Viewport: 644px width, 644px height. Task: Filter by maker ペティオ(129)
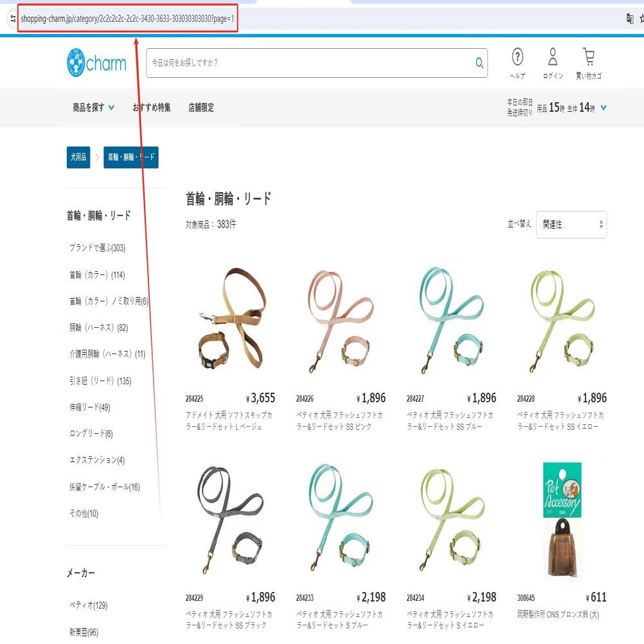(x=88, y=605)
